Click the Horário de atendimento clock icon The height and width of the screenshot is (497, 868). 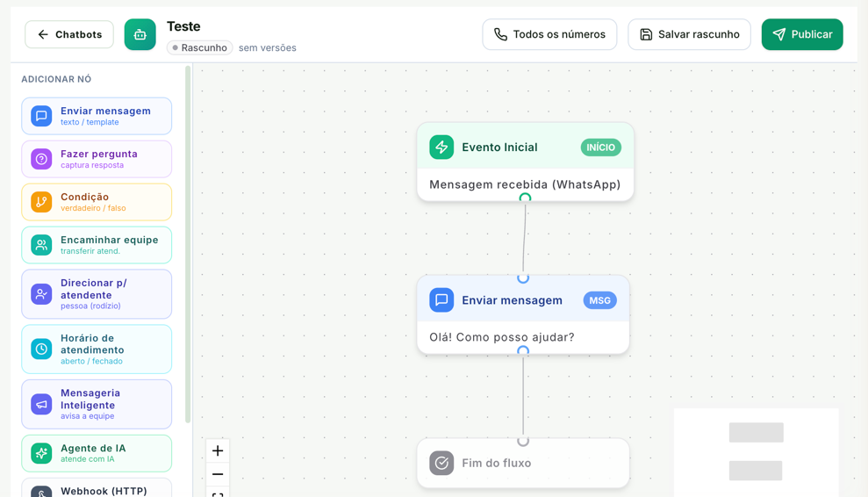tap(41, 349)
